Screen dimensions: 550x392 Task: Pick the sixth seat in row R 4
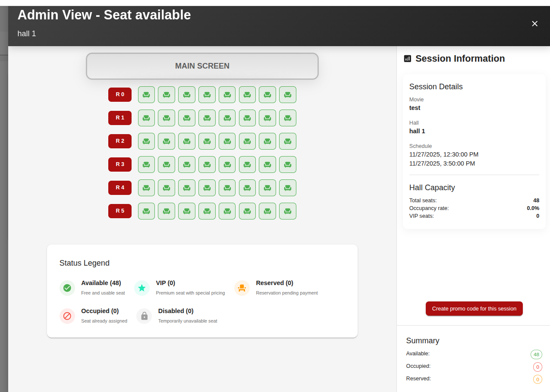click(x=247, y=188)
